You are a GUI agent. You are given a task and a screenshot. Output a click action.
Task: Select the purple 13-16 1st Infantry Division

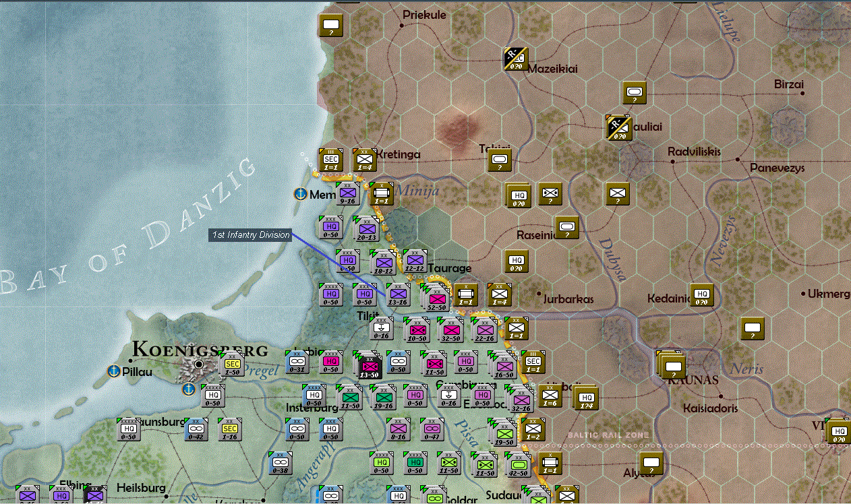click(x=398, y=295)
